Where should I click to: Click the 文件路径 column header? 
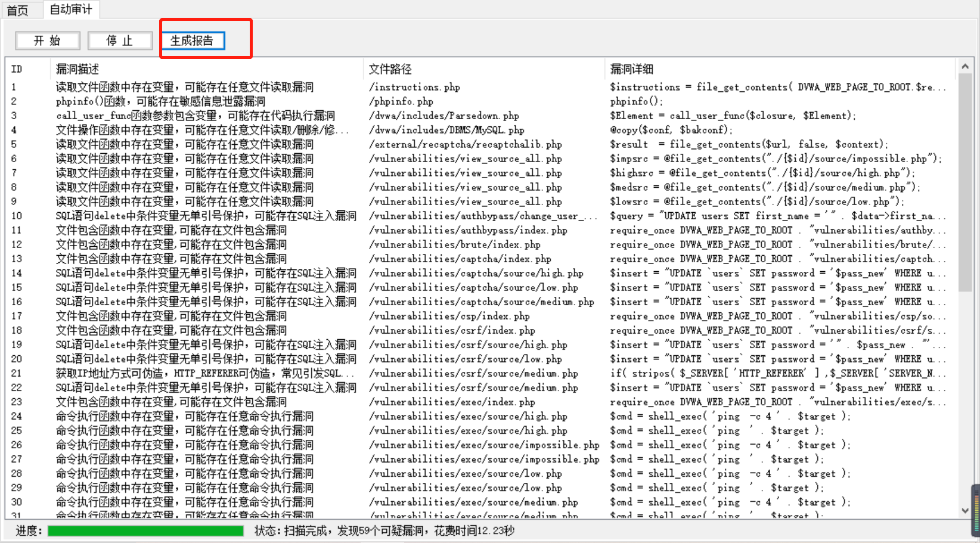pos(390,69)
